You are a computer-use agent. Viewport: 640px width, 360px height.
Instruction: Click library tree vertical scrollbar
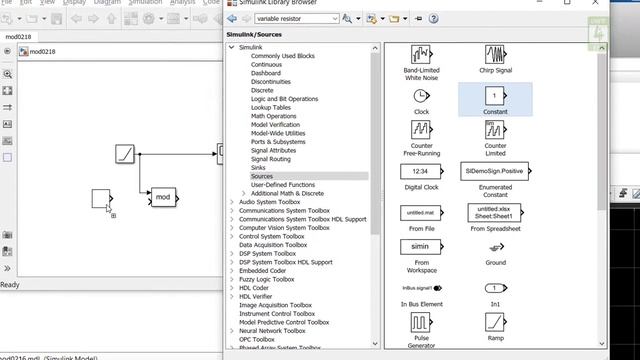[375, 143]
